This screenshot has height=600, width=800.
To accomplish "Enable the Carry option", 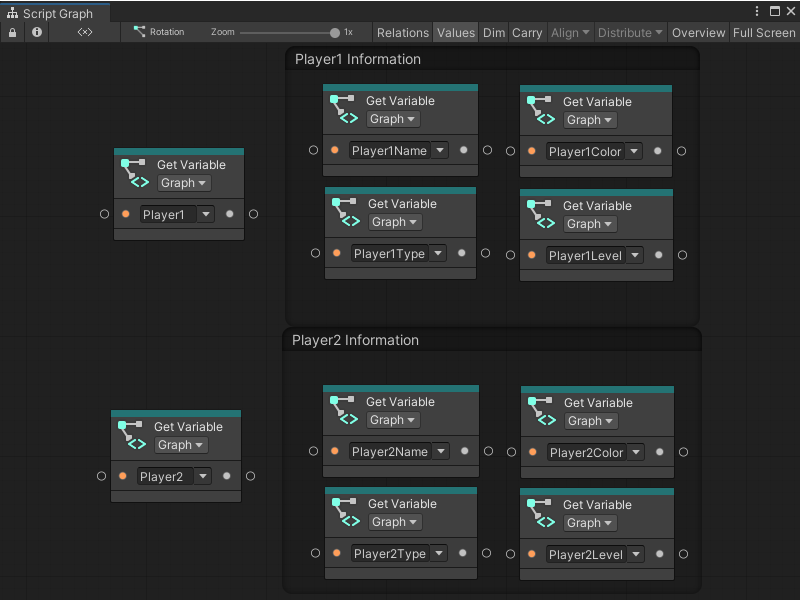I will click(x=527, y=32).
